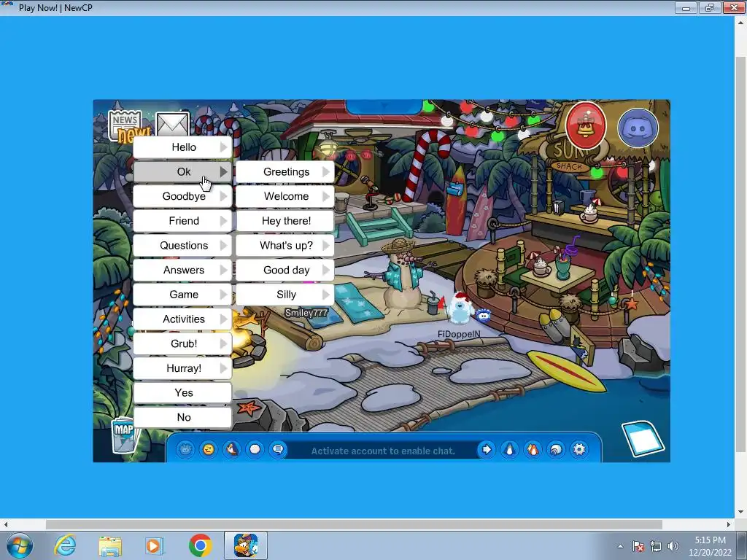Expand the Good day submenu option

click(285, 270)
